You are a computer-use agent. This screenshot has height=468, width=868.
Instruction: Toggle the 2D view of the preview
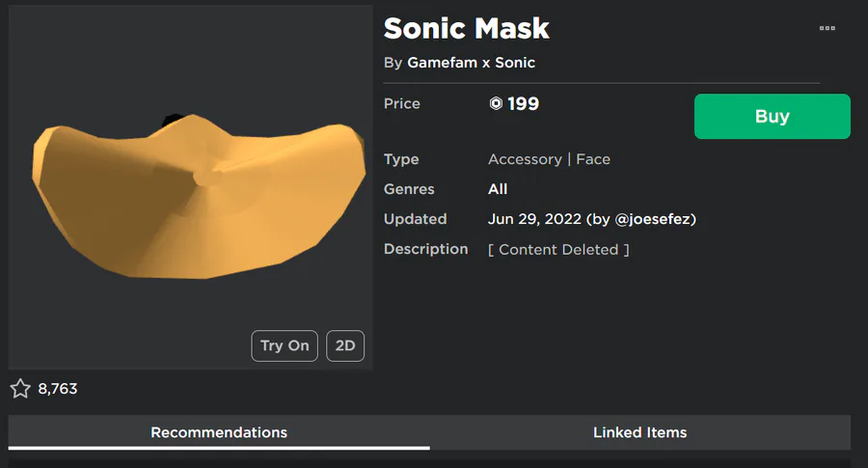tap(345, 345)
